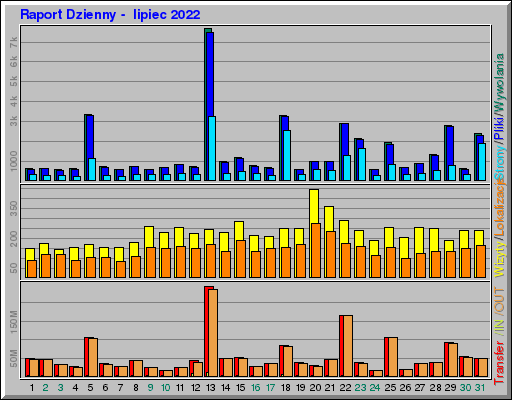Click the orange locations bar for day 26
The height and width of the screenshot is (400, 512).
406,268
